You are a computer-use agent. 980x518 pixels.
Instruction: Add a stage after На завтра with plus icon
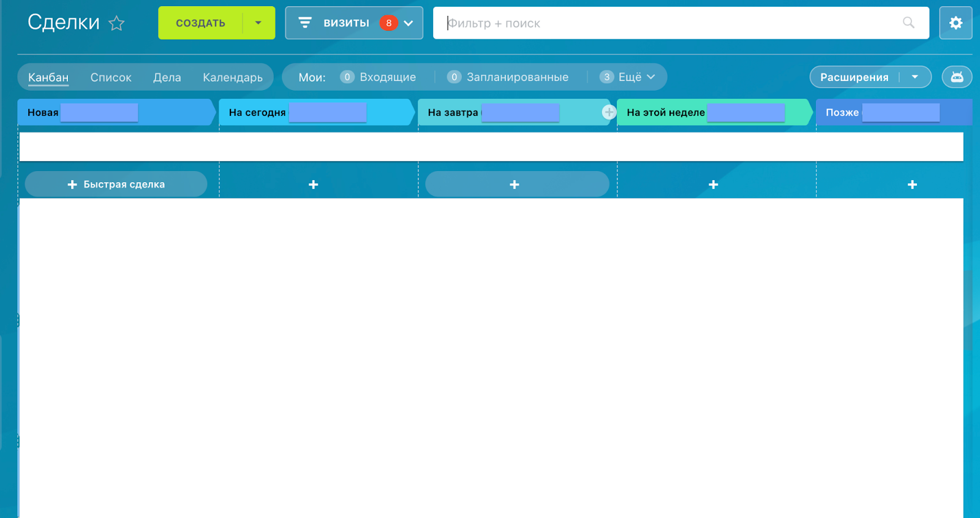(609, 112)
